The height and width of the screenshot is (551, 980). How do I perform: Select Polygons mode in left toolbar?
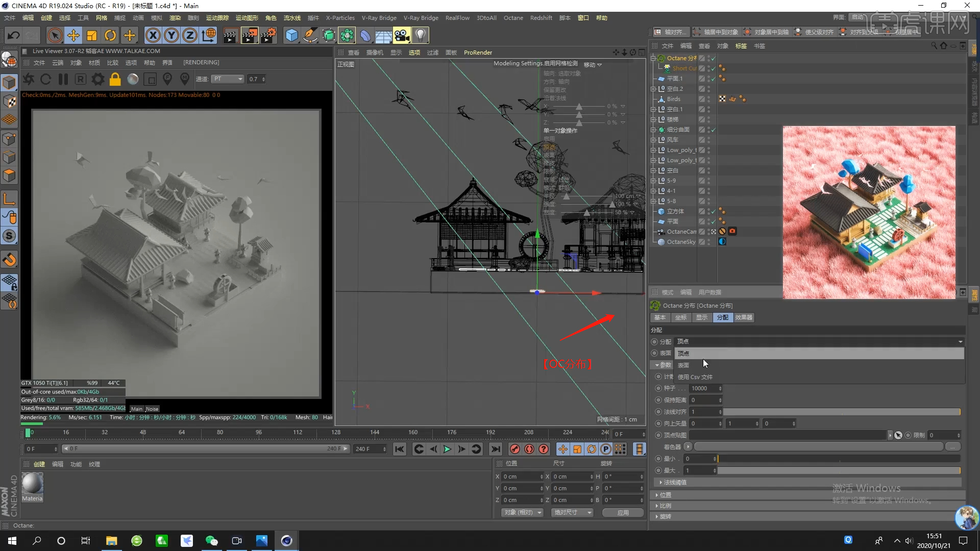(9, 176)
